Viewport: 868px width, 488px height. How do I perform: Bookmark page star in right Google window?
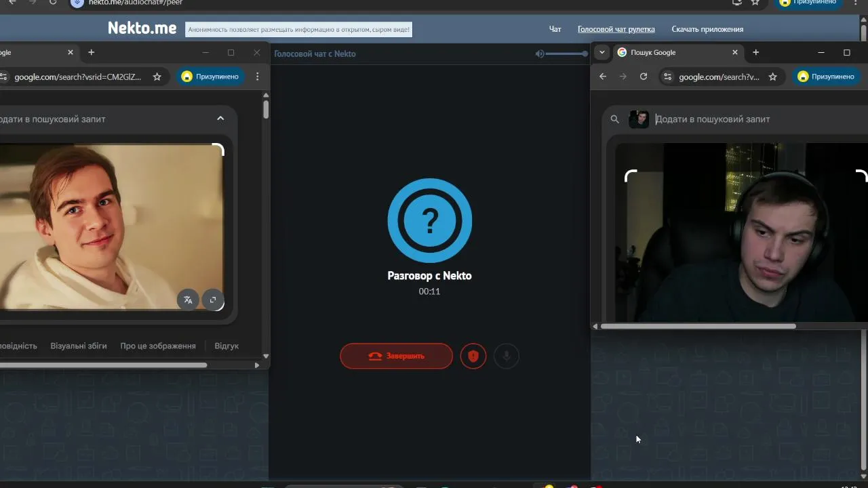pyautogui.click(x=772, y=77)
